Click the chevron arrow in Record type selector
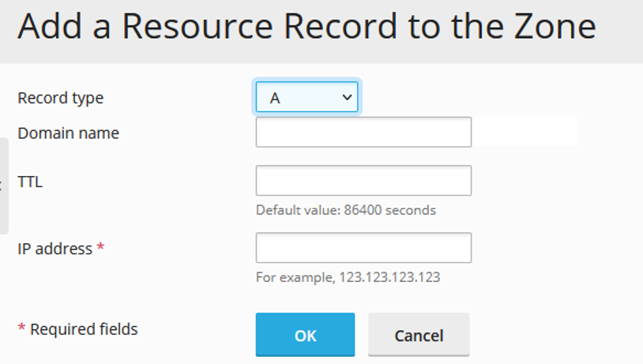The width and height of the screenshot is (643, 364). pyautogui.click(x=347, y=98)
